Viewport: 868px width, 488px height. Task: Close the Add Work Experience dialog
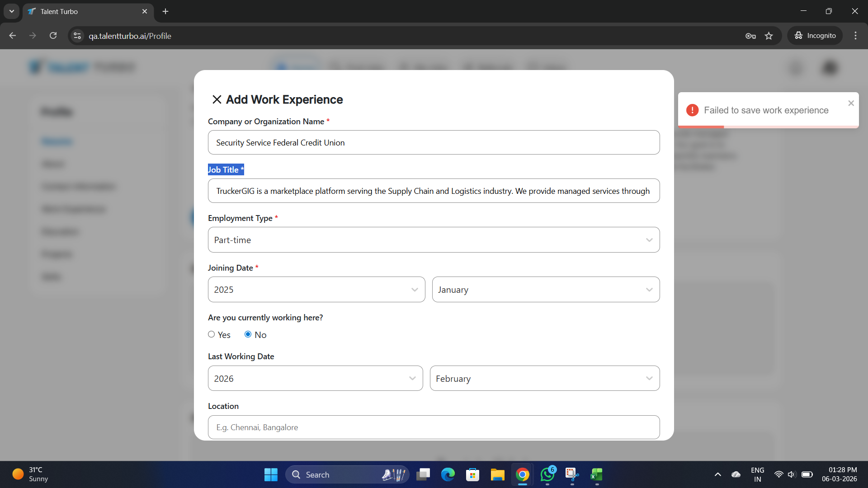(x=217, y=99)
